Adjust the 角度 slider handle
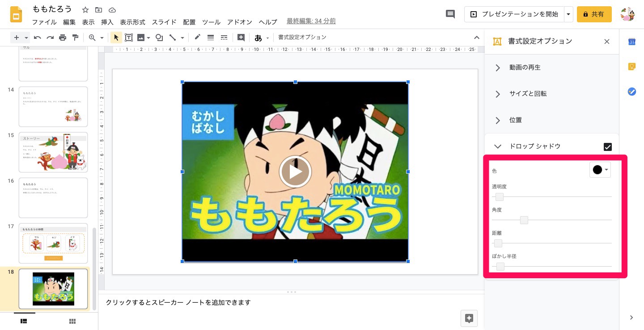 tap(524, 220)
